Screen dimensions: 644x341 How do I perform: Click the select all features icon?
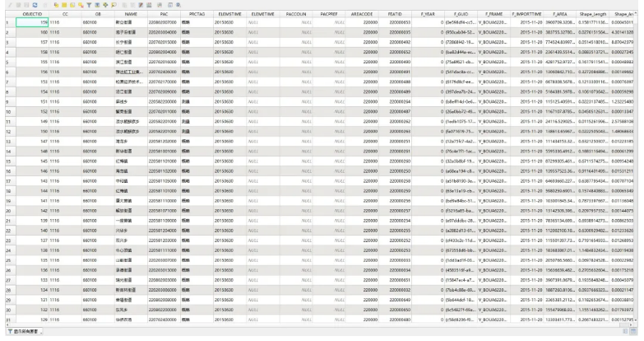[64, 5]
